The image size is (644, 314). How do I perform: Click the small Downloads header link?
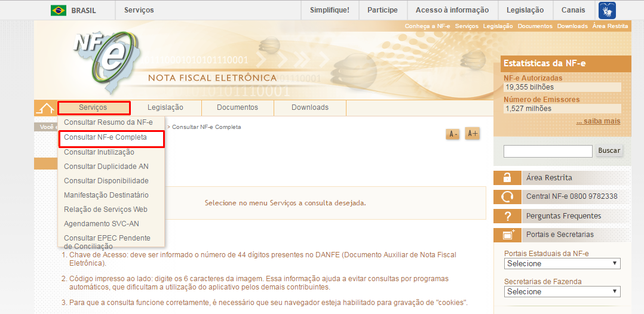(x=572, y=26)
